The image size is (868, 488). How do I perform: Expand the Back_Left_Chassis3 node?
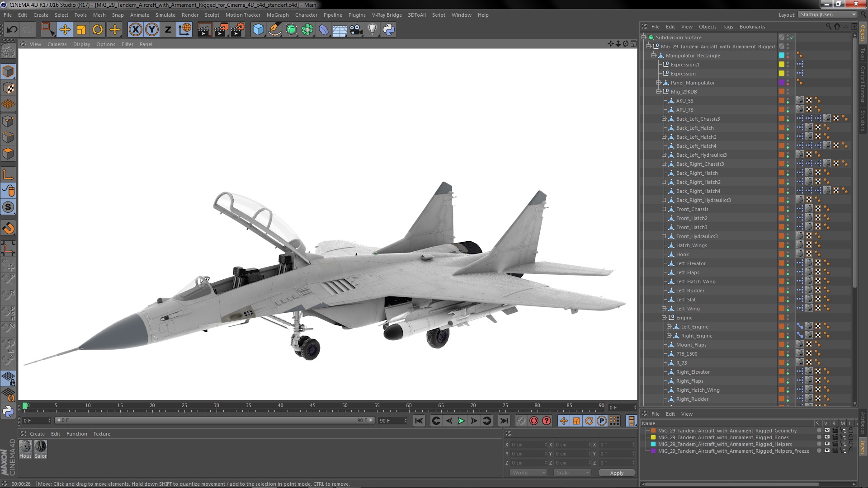(664, 119)
